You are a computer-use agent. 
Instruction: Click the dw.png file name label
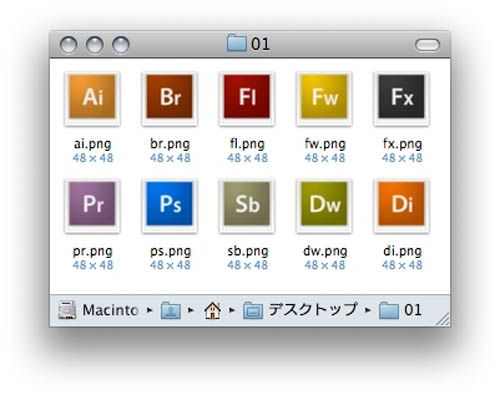325,251
